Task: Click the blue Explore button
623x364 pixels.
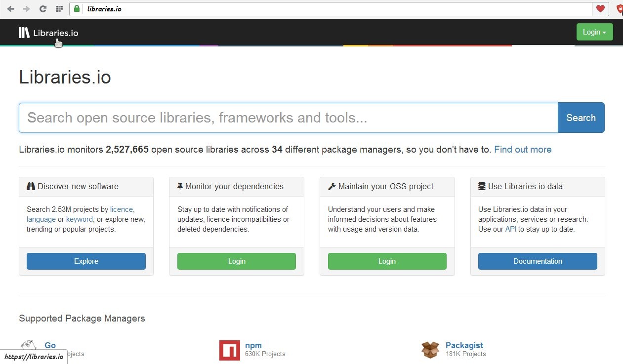Action: coord(86,261)
